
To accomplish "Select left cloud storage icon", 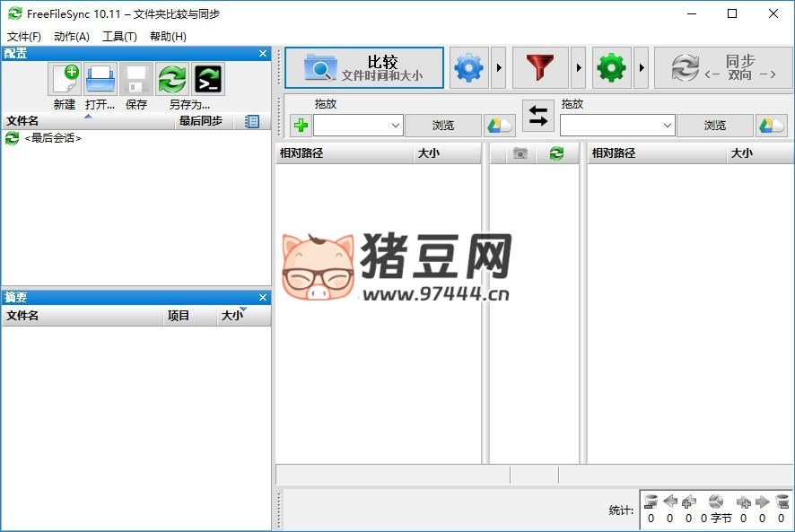I will (500, 126).
